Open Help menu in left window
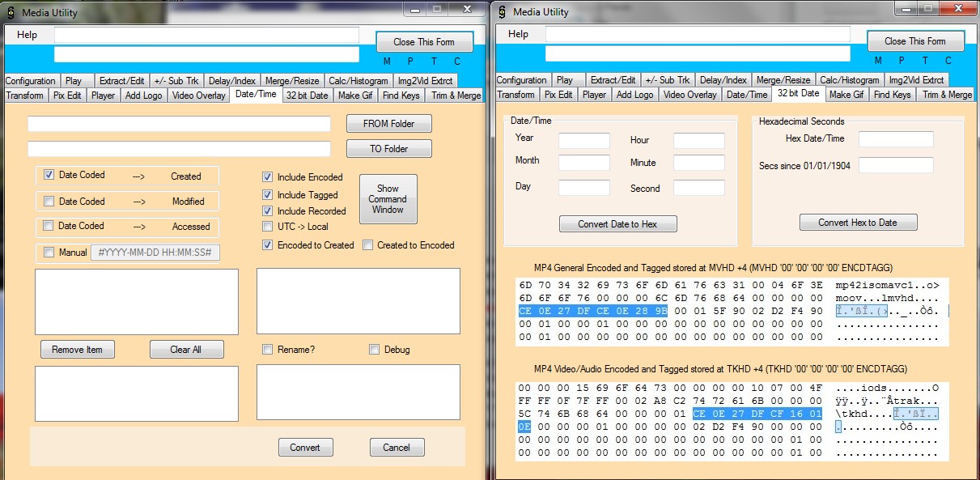This screenshot has width=980, height=480. point(28,35)
